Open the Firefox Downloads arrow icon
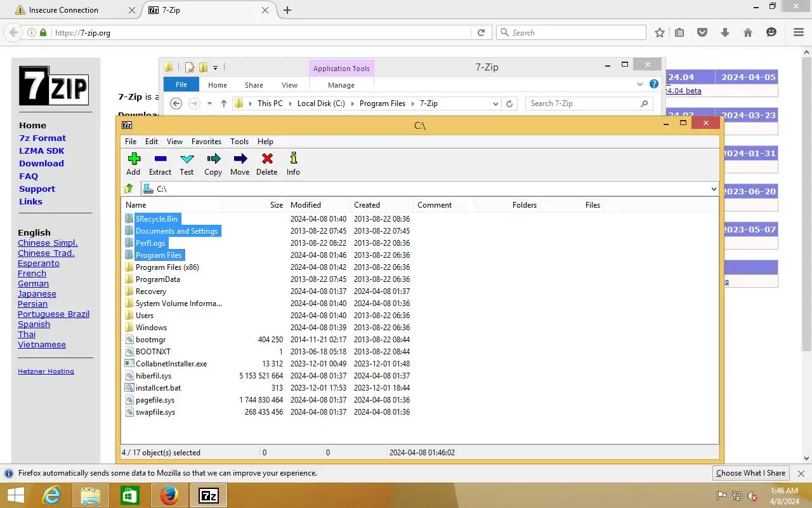 tap(725, 32)
